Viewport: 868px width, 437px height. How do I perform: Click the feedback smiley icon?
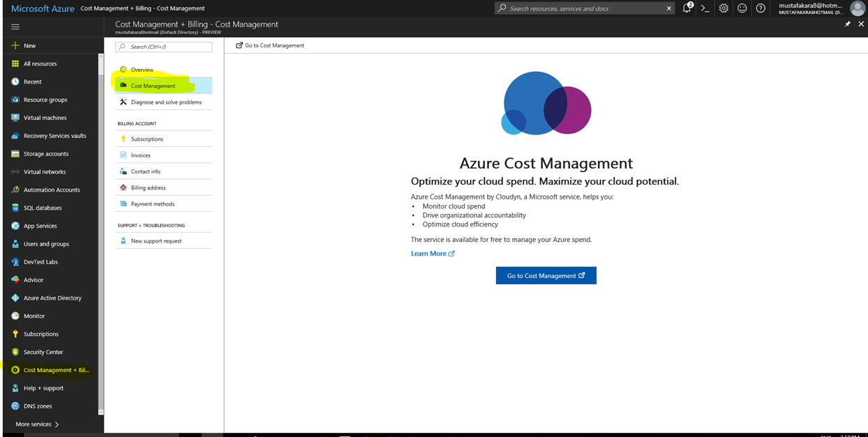pyautogui.click(x=742, y=8)
